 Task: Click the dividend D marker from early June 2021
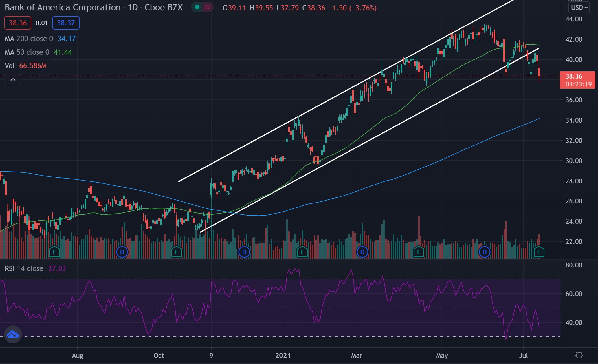coord(485,252)
